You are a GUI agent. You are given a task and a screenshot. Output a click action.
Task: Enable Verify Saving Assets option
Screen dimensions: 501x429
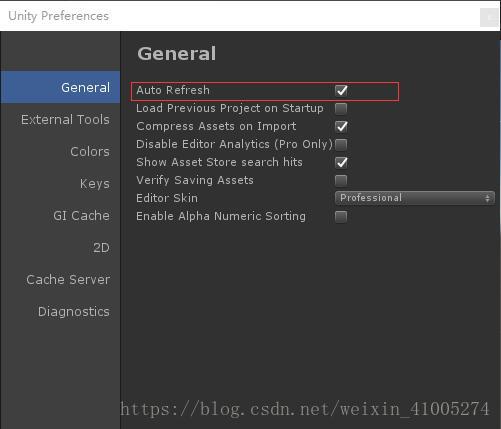point(341,180)
